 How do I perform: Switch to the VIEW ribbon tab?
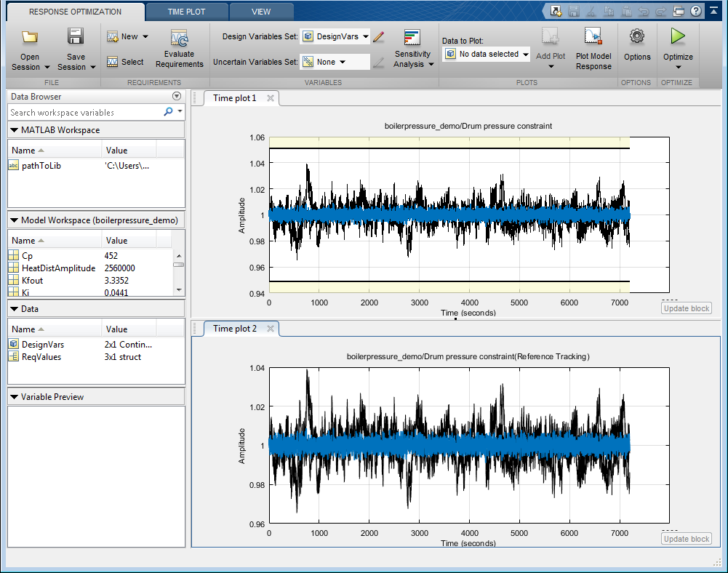[x=261, y=12]
